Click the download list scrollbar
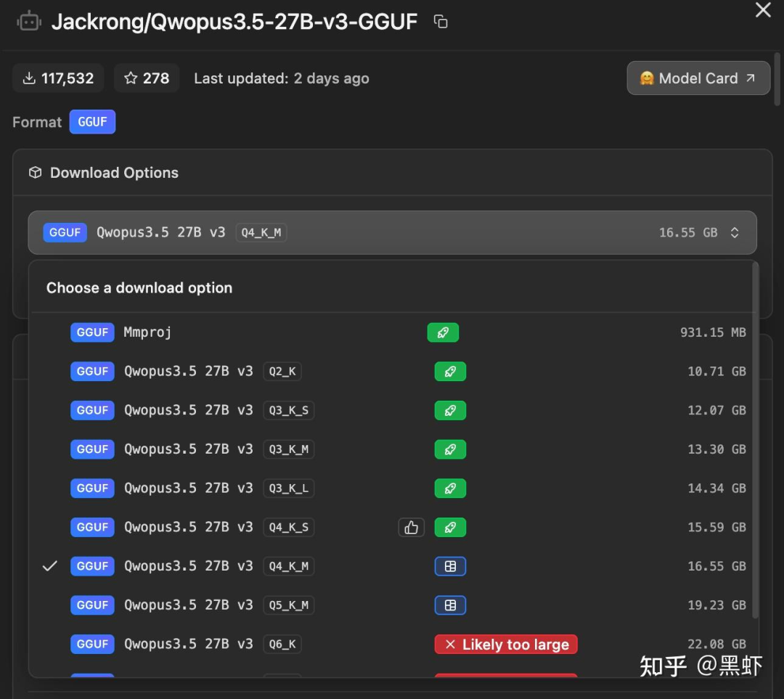 (x=756, y=440)
